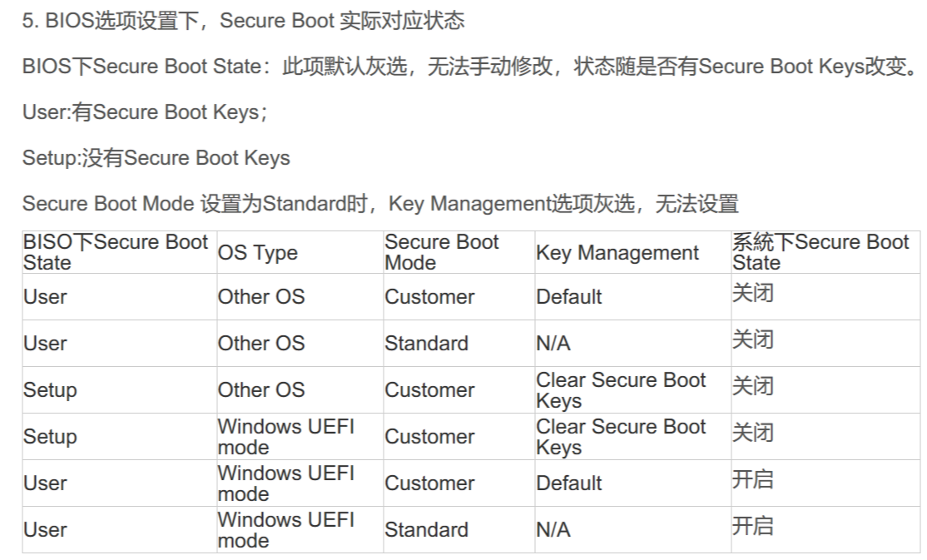This screenshot has width=927, height=560.
Task: Click 'Clear Secure Boot Keys' in Other OS row
Action: 621,389
